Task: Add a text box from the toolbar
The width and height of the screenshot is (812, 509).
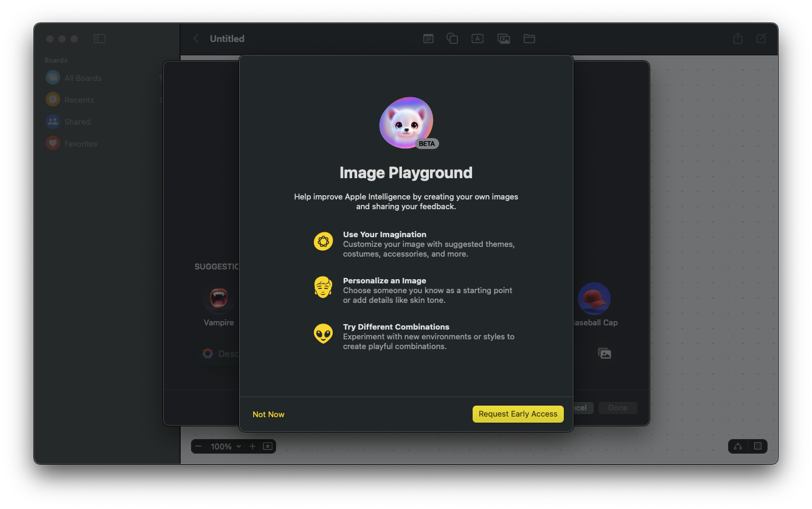Action: pyautogui.click(x=477, y=38)
